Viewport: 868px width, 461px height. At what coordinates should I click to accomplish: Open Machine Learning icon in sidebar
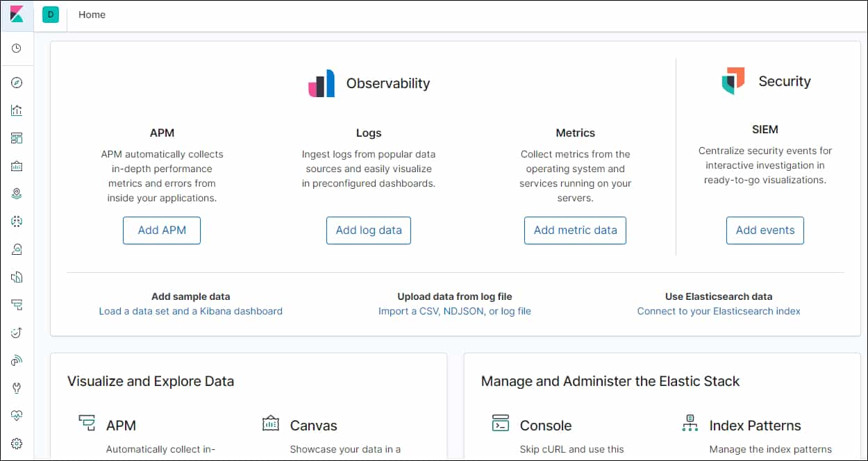pyautogui.click(x=17, y=221)
